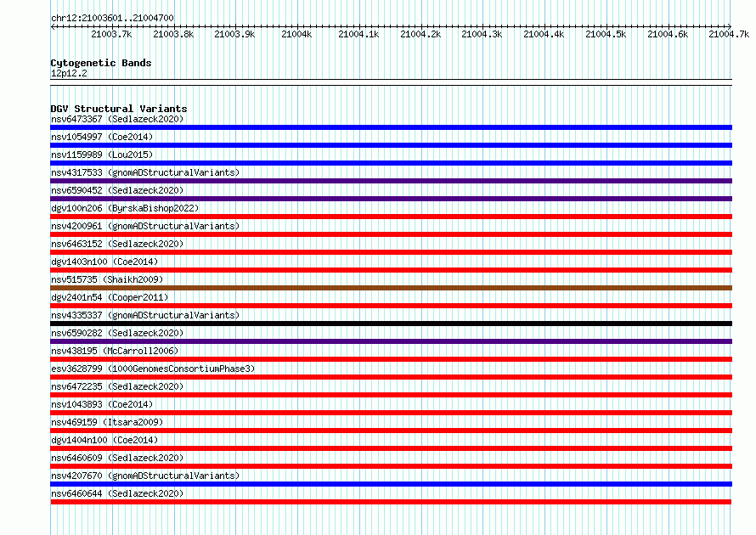Open the nsv6460609 (Sedlazeck2020) label
The width and height of the screenshot is (756, 535).
click(x=117, y=458)
